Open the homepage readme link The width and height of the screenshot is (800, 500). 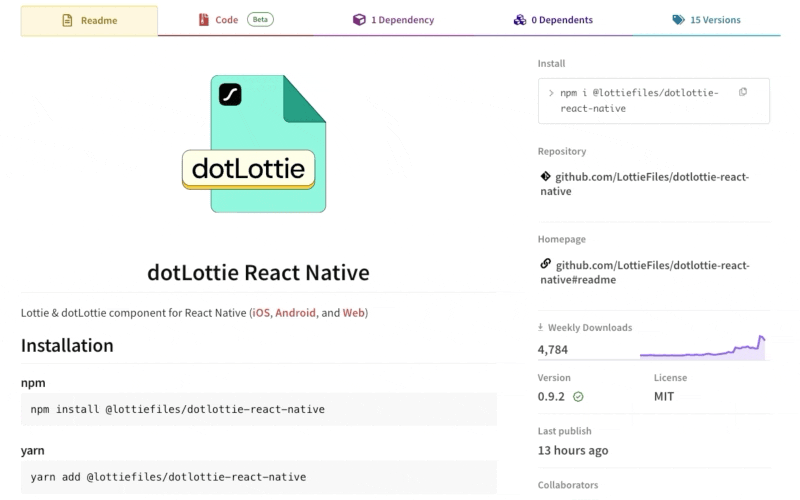645,272
